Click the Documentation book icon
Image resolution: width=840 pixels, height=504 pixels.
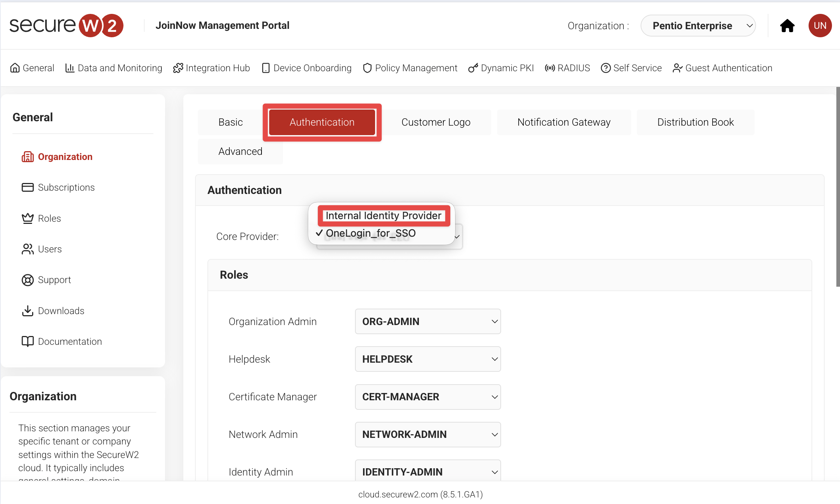click(28, 341)
